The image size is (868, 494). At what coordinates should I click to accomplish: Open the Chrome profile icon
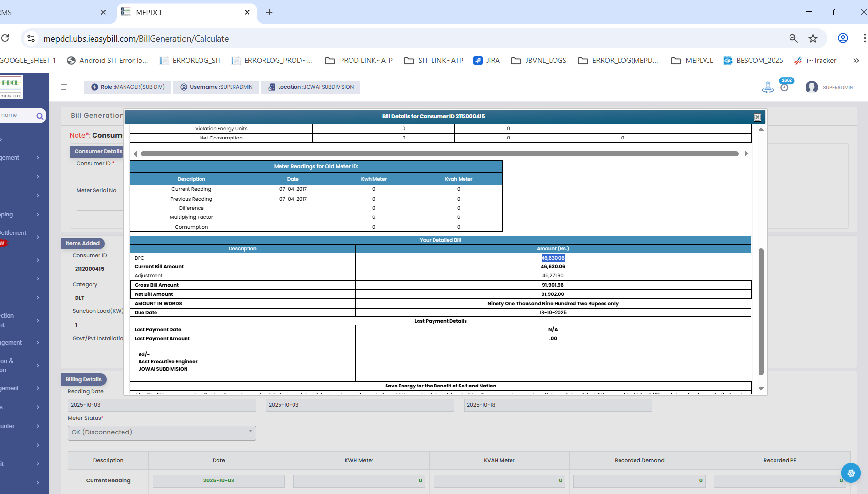[x=843, y=38]
